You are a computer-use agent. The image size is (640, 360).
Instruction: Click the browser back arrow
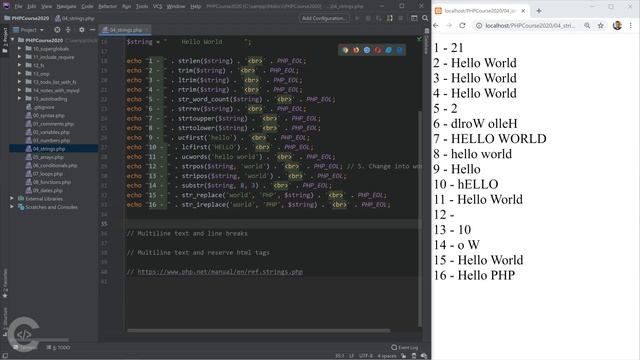[x=436, y=25]
